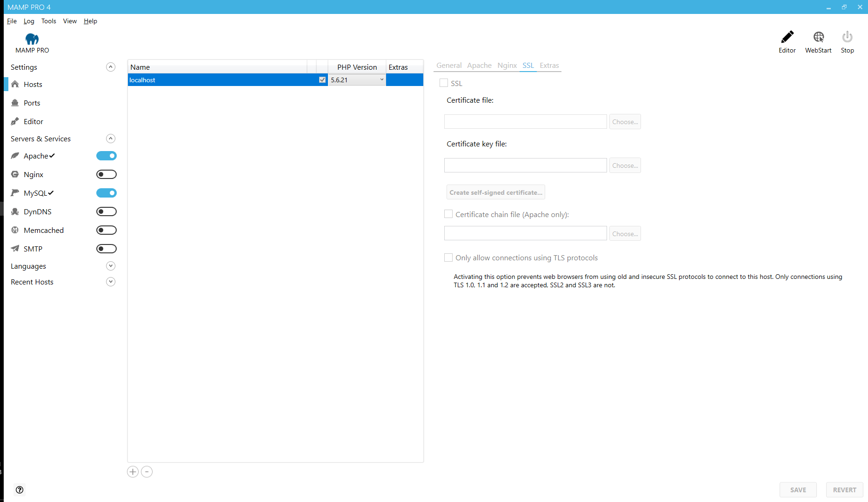Click the Hosts house icon in sidebar
868x502 pixels.
tap(15, 84)
